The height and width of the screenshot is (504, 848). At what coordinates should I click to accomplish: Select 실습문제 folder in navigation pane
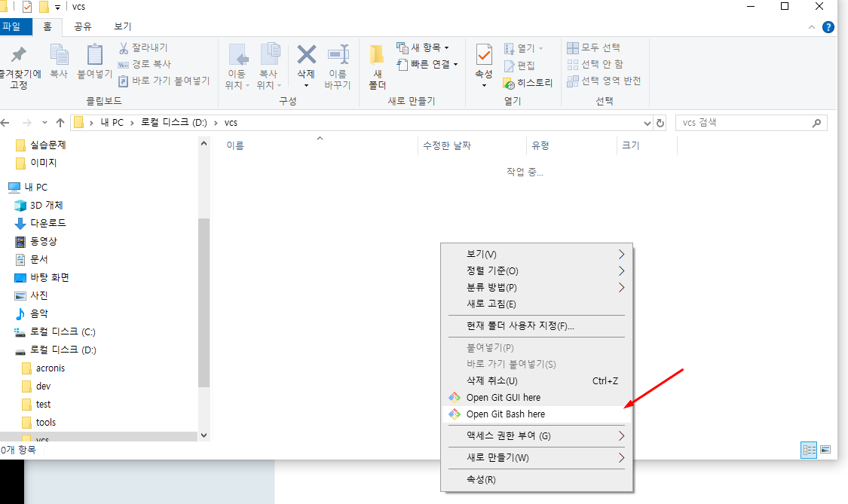(41, 145)
